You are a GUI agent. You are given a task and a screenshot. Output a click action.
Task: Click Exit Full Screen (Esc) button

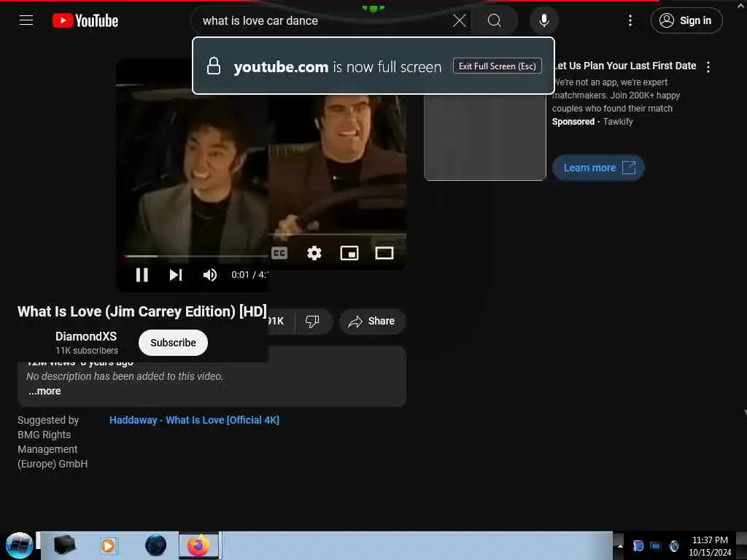coord(498,66)
